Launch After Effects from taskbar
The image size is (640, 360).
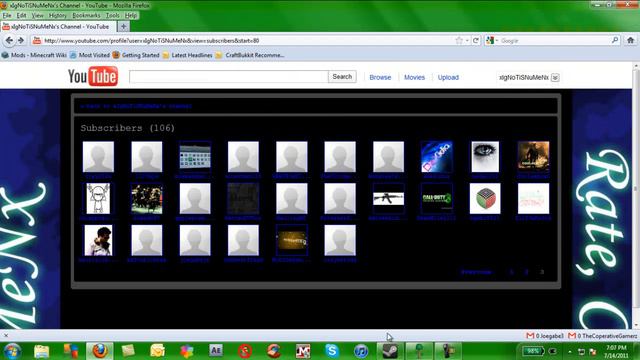[x=216, y=350]
